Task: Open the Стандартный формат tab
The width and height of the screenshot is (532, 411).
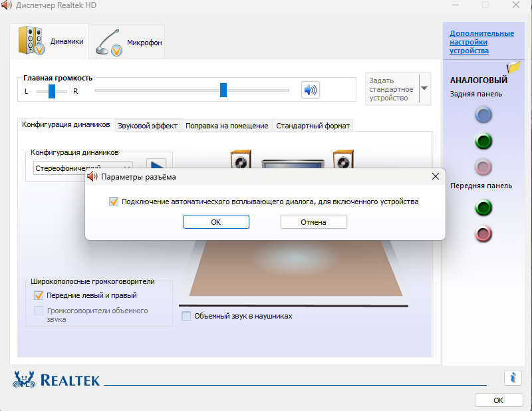Action: pos(313,126)
